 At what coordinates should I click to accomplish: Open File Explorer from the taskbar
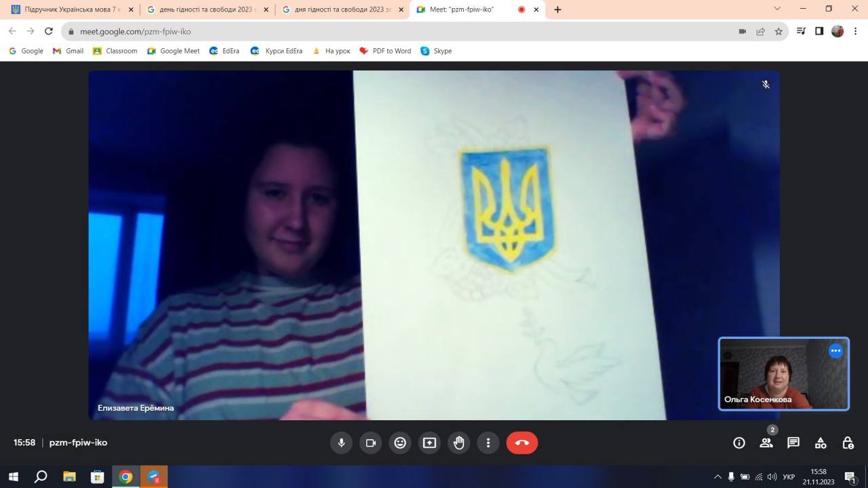click(x=69, y=476)
